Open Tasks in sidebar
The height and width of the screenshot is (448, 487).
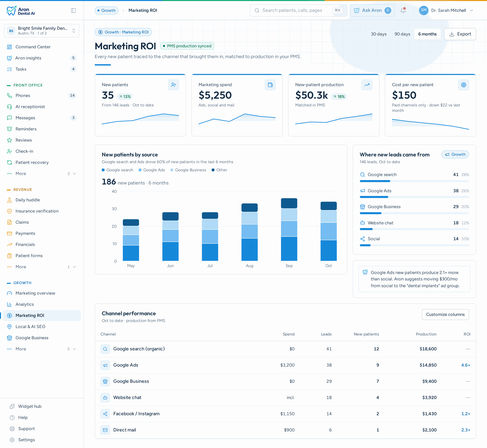(42, 69)
